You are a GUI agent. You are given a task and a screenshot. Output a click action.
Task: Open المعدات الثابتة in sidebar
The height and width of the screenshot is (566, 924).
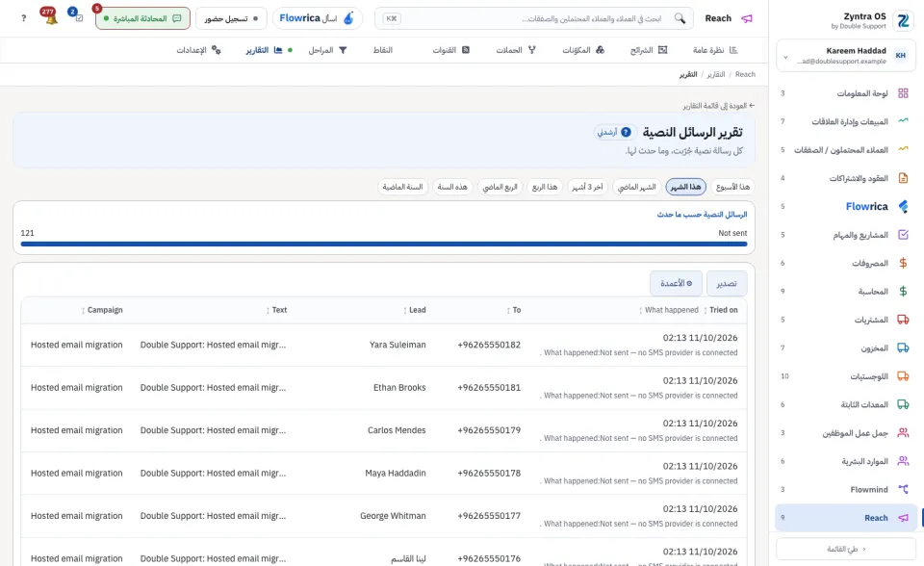coord(844,404)
